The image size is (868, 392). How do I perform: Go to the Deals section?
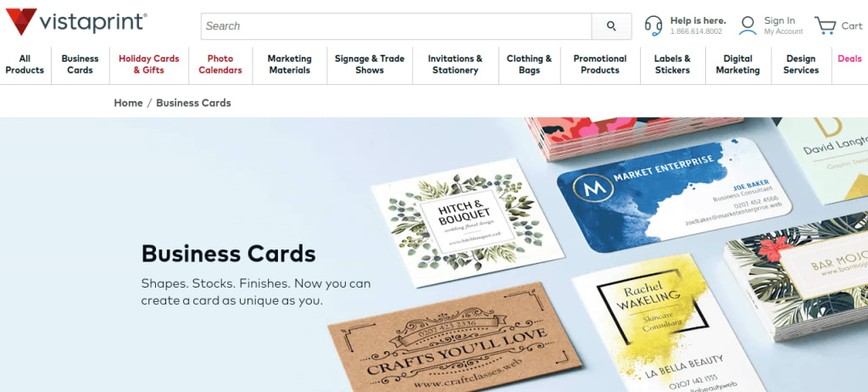click(x=849, y=59)
